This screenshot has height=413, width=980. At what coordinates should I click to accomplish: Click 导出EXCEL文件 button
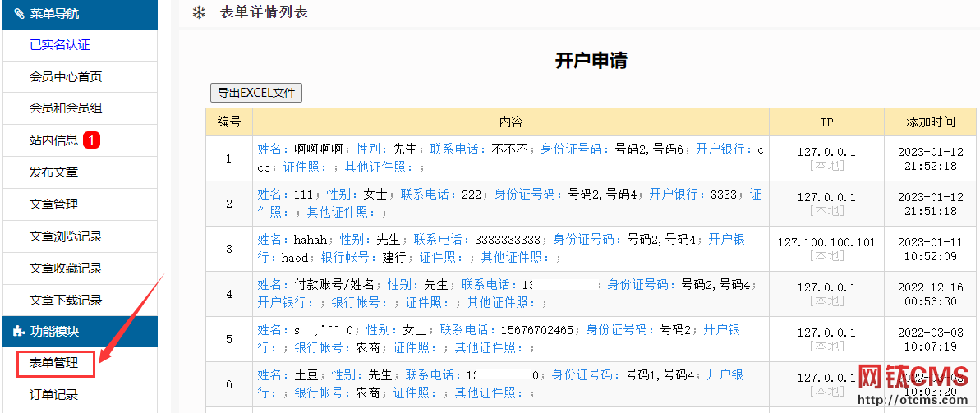(256, 93)
